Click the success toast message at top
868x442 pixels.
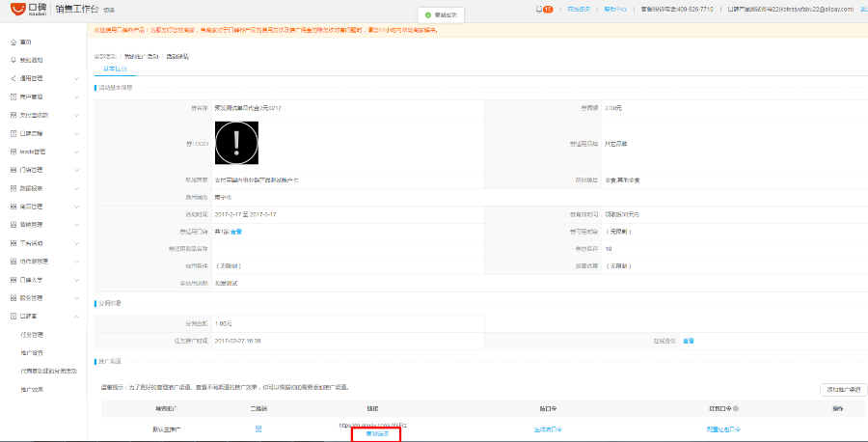click(x=441, y=14)
